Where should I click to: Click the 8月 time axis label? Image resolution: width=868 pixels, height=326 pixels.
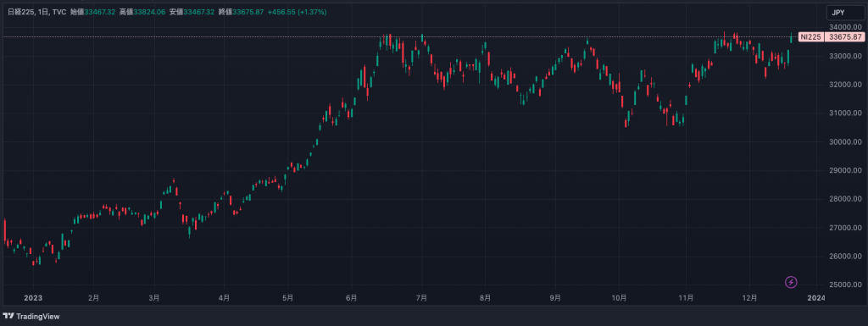click(x=485, y=298)
